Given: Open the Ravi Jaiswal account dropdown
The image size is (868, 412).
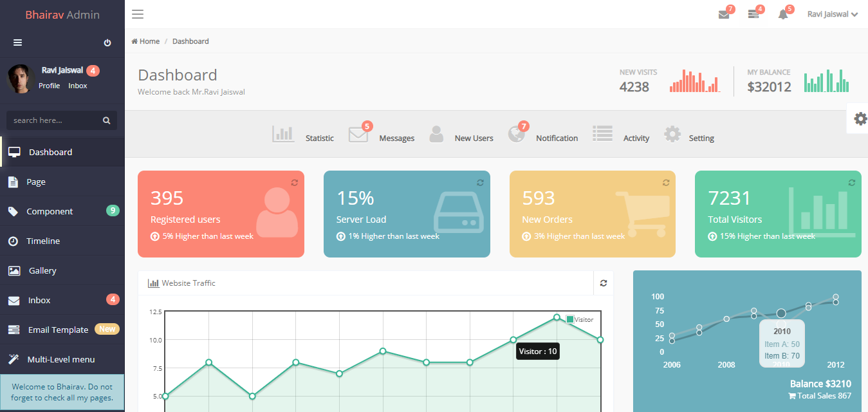Looking at the screenshot, I should tap(831, 14).
